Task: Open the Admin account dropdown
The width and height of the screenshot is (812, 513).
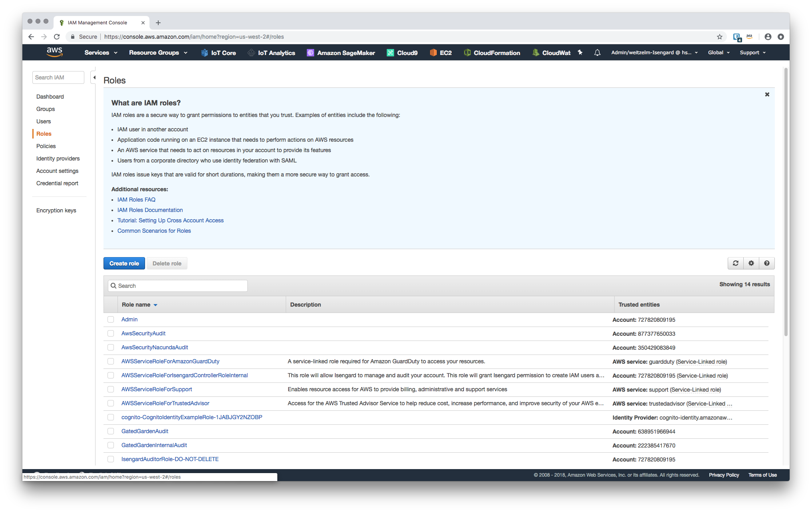Action: click(654, 53)
